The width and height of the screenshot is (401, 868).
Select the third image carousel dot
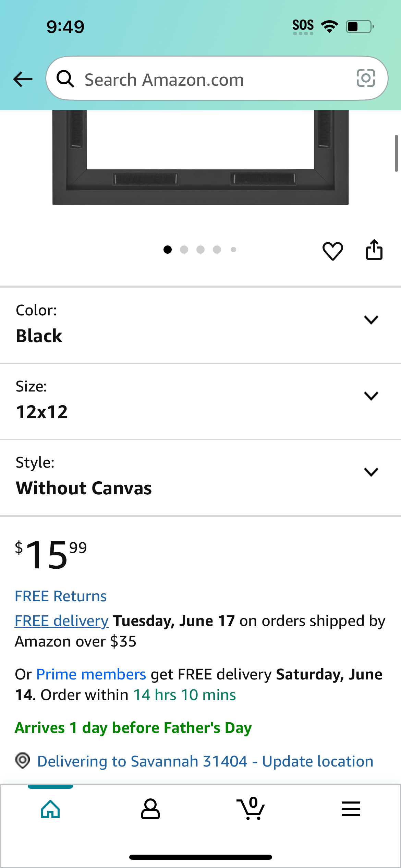pyautogui.click(x=200, y=250)
